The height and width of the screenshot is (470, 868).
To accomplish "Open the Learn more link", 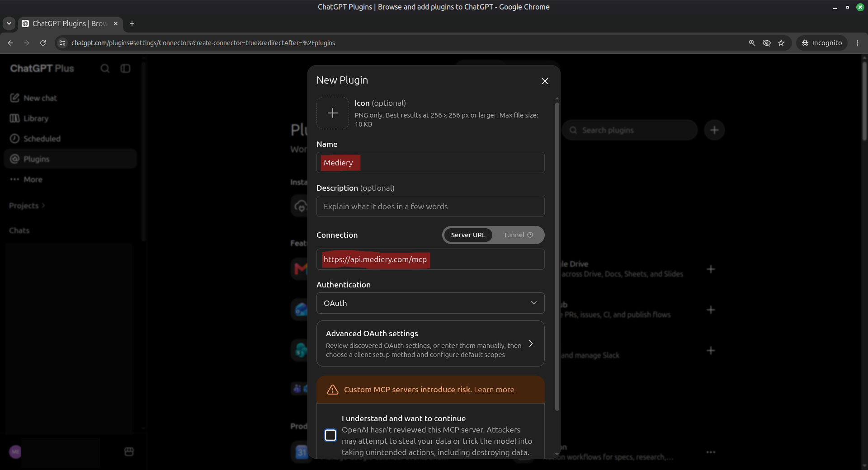I will [494, 390].
